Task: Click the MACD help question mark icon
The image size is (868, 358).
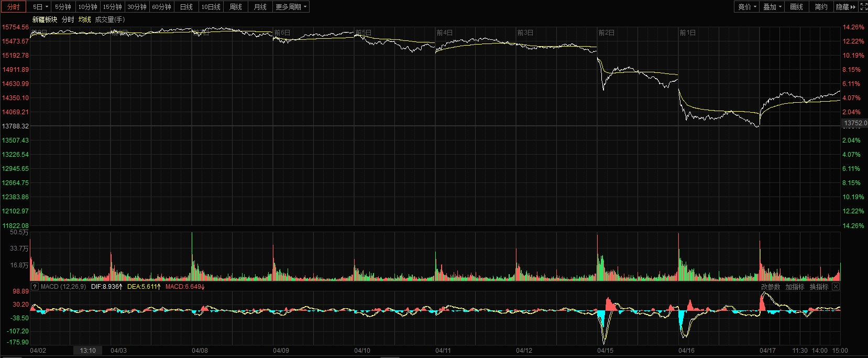Action: [x=35, y=287]
